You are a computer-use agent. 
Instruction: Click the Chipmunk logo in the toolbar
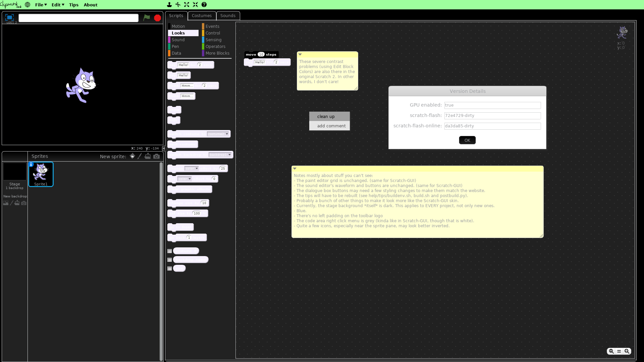pos(11,5)
